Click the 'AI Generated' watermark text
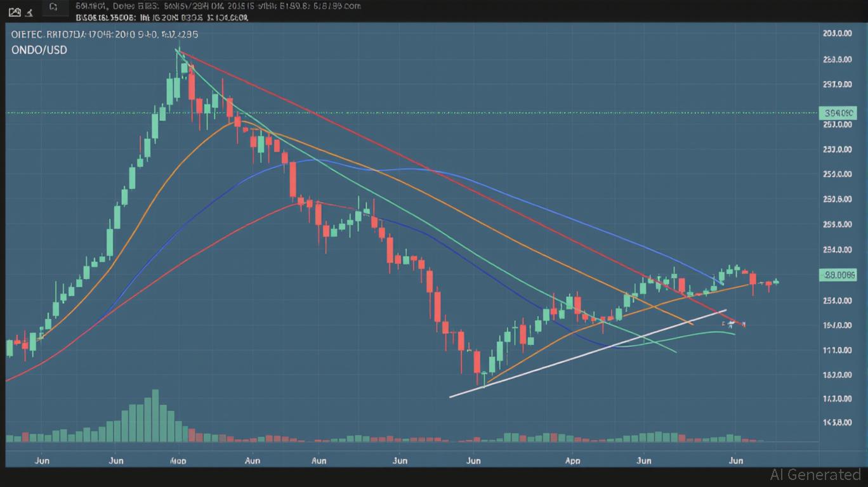This screenshot has height=487, width=868. 815,474
